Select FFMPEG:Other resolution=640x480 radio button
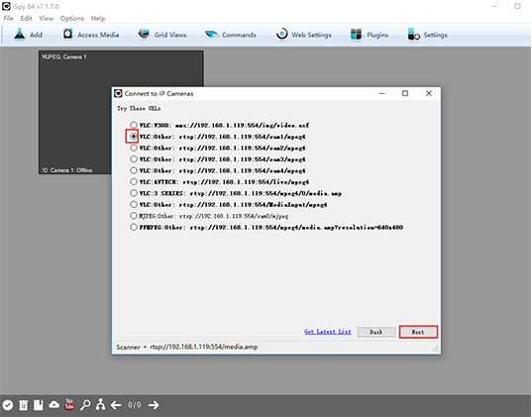The image size is (532, 417). [134, 227]
